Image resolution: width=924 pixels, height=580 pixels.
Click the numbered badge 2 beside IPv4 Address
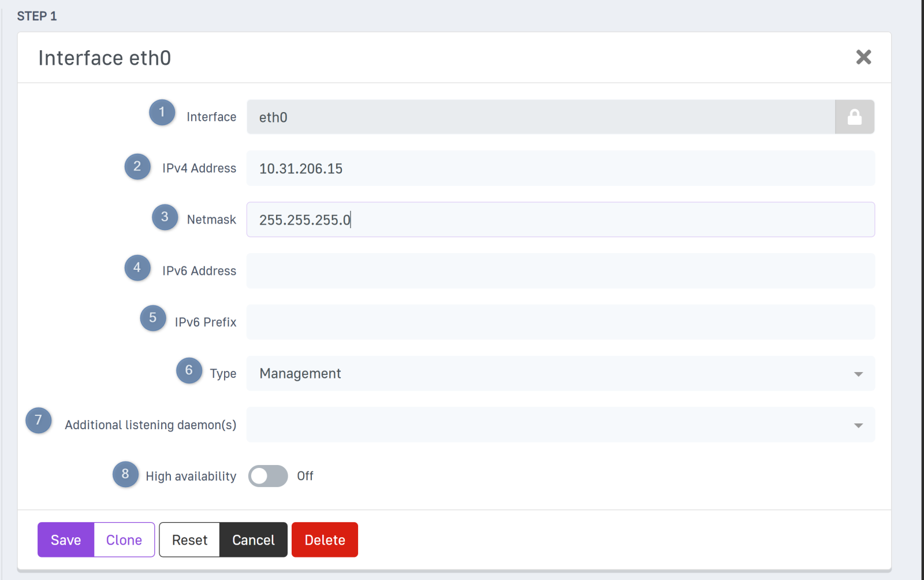(137, 167)
